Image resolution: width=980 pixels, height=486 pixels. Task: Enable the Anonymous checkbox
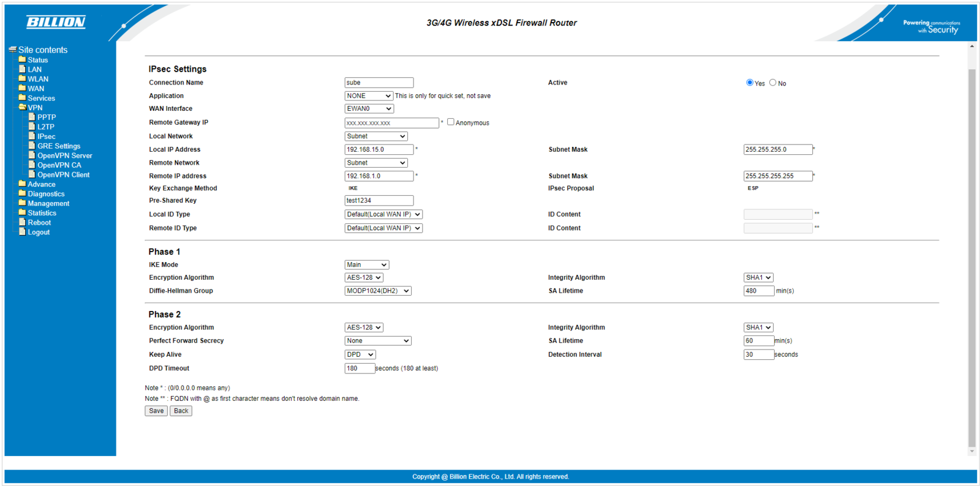point(451,122)
